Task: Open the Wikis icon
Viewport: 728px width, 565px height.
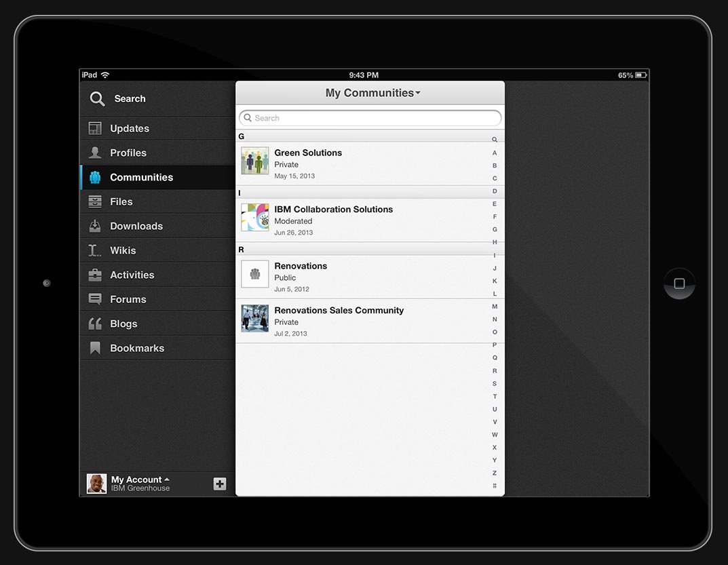Action: (x=96, y=251)
